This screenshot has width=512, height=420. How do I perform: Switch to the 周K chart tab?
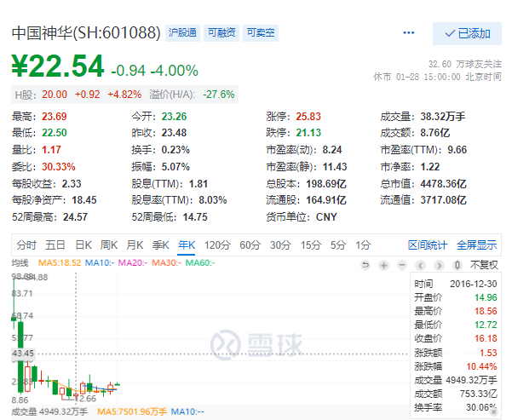109,245
